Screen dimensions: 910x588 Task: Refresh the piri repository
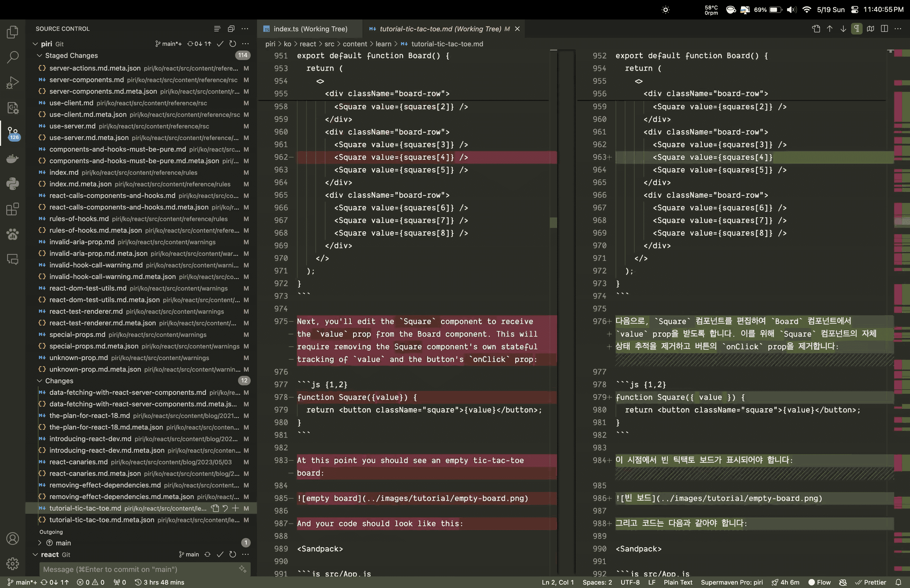tap(233, 44)
